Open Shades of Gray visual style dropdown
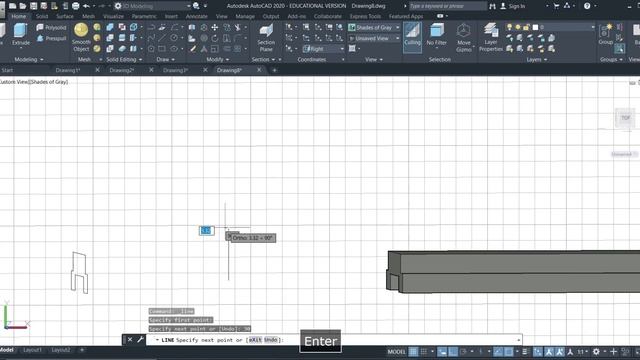Viewport: 640px width, 360px height. [x=374, y=27]
